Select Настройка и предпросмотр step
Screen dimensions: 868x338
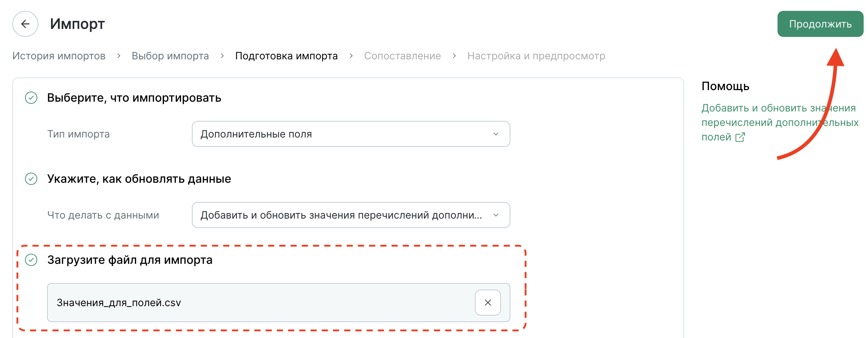click(x=536, y=56)
